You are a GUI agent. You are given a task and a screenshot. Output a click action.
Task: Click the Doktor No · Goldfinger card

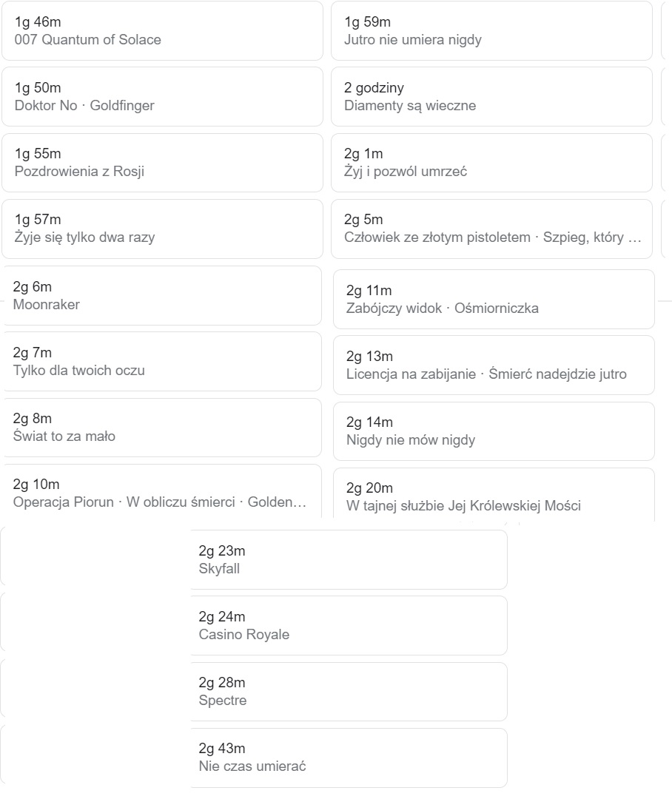pos(162,96)
